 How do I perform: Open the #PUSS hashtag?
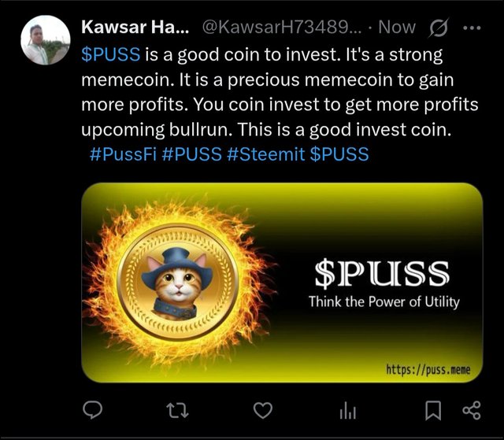click(x=192, y=153)
